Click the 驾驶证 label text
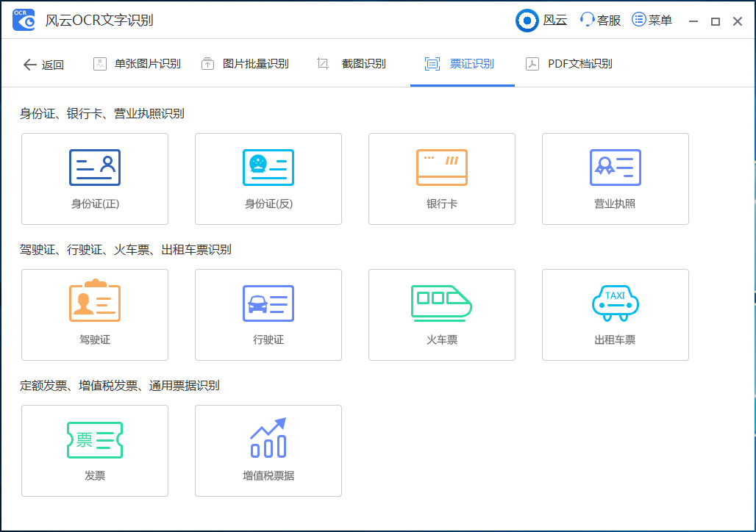This screenshot has height=532, width=756. pyautogui.click(x=95, y=339)
